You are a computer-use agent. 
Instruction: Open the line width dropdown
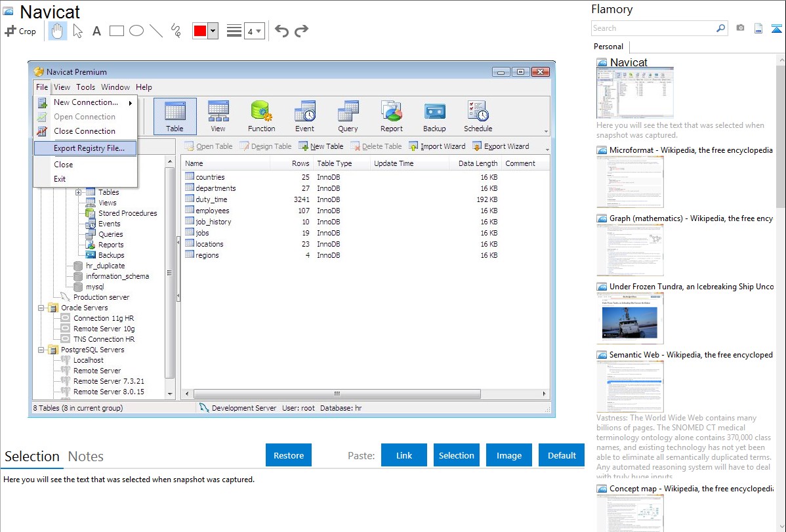[254, 31]
